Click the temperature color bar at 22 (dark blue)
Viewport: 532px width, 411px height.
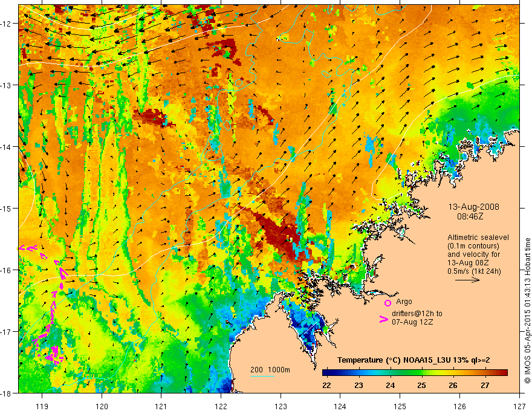click(326, 373)
